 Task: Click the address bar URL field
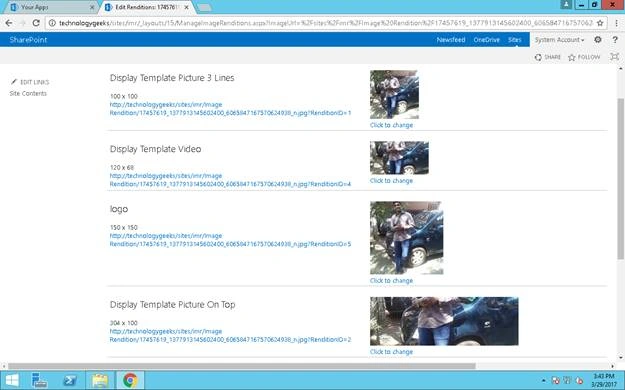pos(326,23)
